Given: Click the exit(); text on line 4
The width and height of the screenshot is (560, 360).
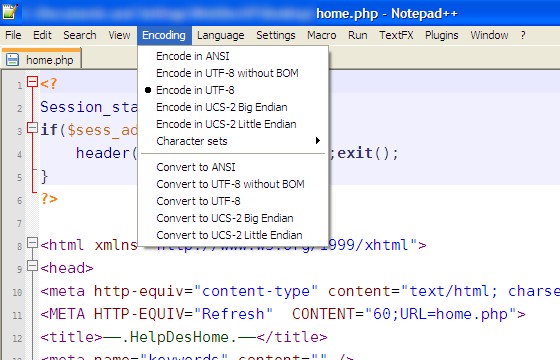Looking at the screenshot, I should (368, 154).
